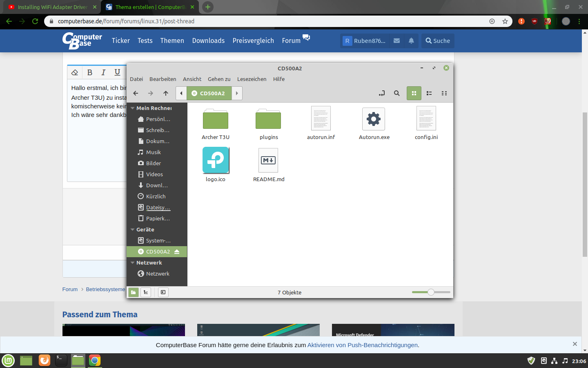Open Ticker in ComputerBase navigation
This screenshot has width=588, height=368.
tap(121, 41)
